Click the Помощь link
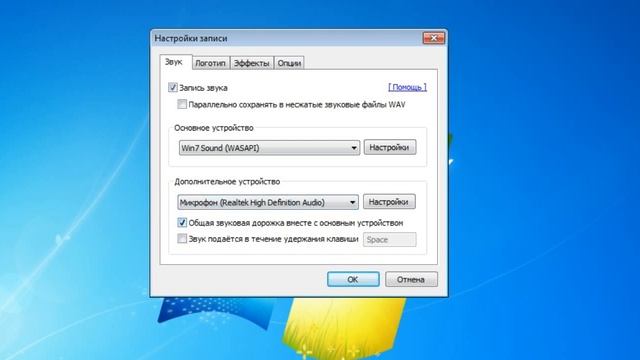The width and height of the screenshot is (640, 360). point(407,87)
